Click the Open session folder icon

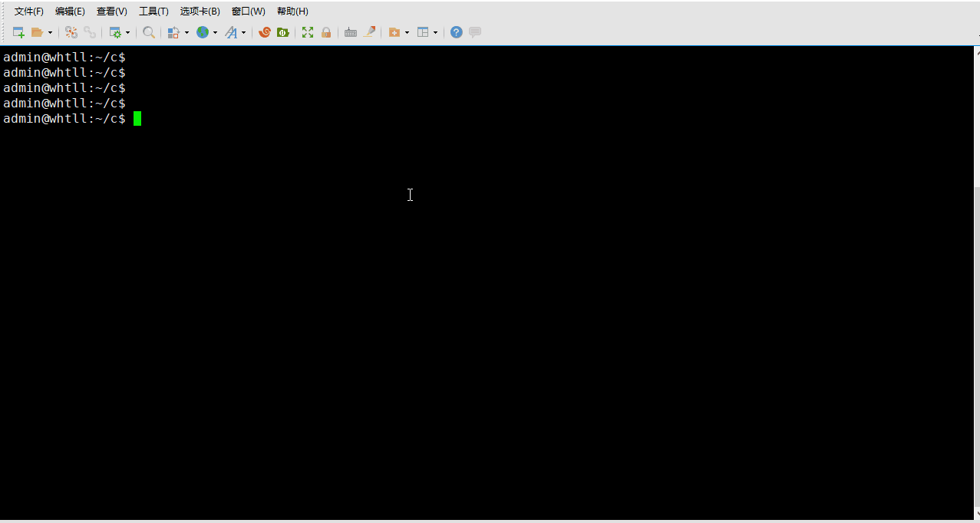pos(37,32)
